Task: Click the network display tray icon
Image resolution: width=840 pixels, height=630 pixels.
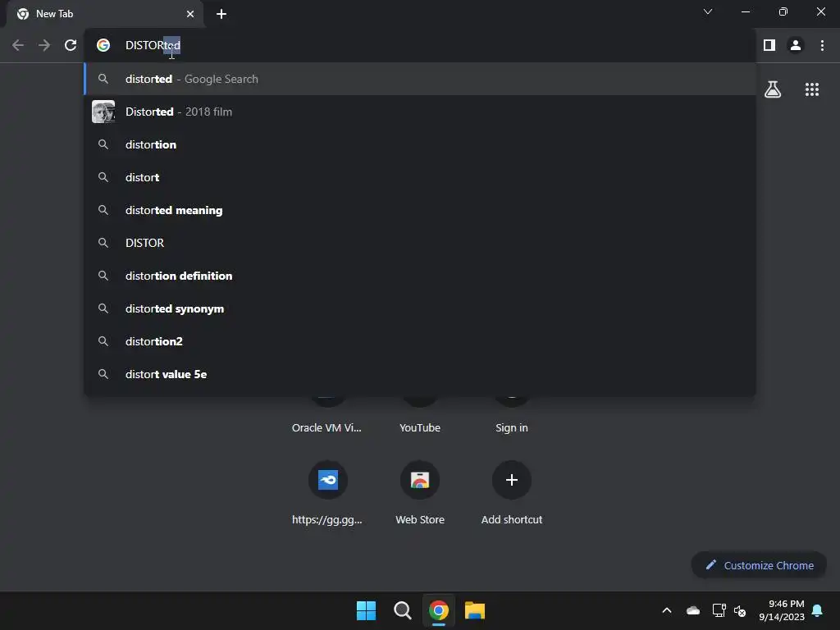Action: 719,610
